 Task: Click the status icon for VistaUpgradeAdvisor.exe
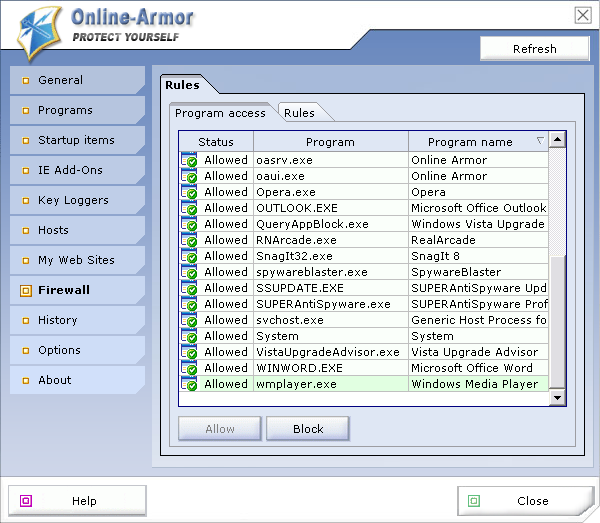189,352
